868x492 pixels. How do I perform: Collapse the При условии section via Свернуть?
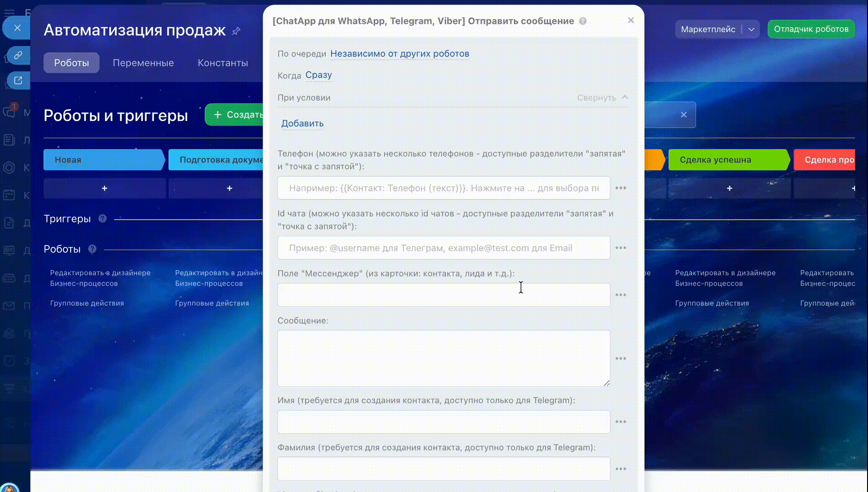[x=602, y=97]
